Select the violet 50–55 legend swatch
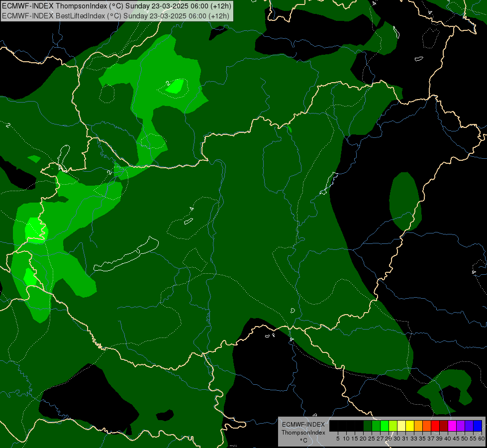This screenshot has height=448, width=487. (x=469, y=426)
